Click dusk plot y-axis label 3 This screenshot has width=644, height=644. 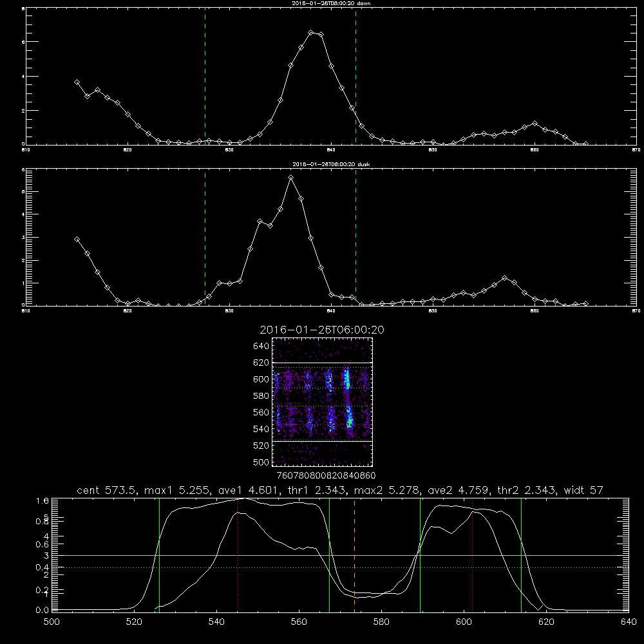click(x=23, y=238)
